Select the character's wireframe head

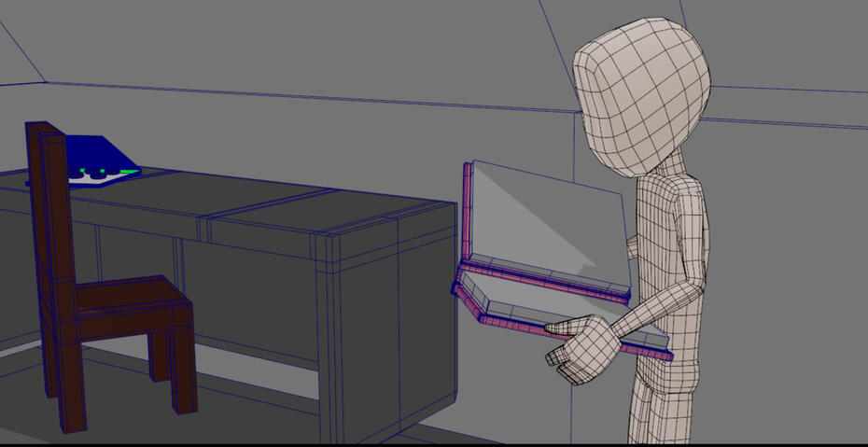click(x=642, y=97)
